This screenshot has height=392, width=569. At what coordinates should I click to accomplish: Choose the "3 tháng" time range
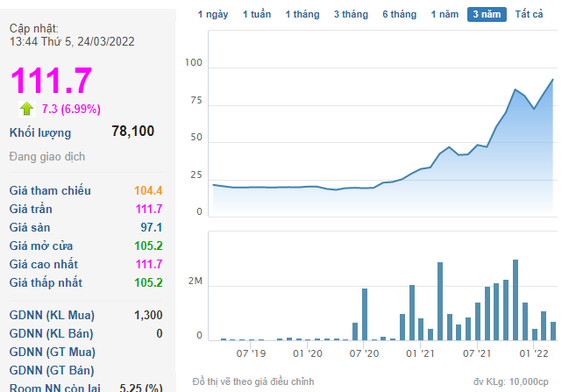click(x=350, y=15)
